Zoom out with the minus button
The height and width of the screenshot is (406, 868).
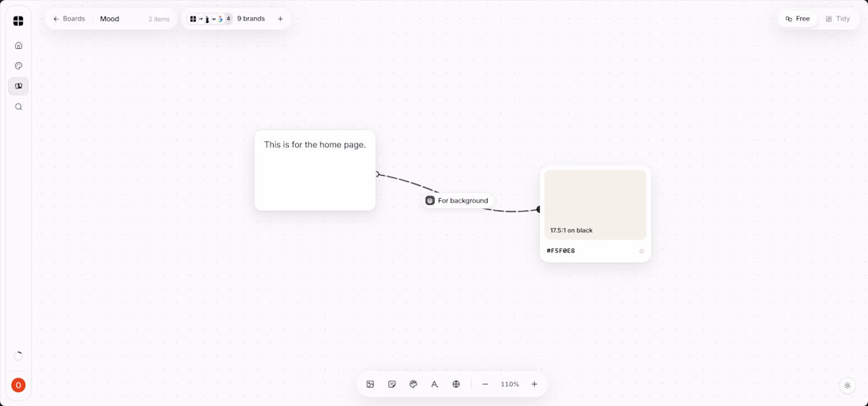tap(485, 384)
